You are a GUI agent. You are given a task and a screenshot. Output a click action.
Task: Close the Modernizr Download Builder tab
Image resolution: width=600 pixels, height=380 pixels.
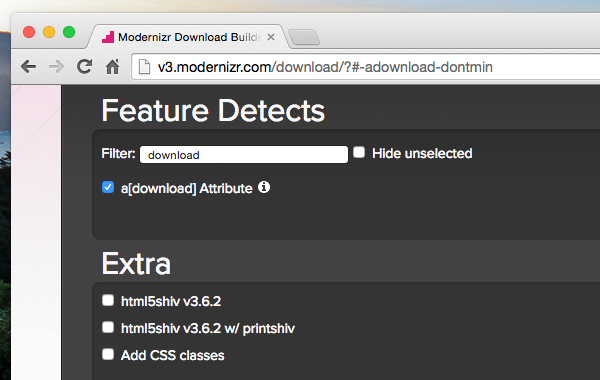pyautogui.click(x=271, y=37)
